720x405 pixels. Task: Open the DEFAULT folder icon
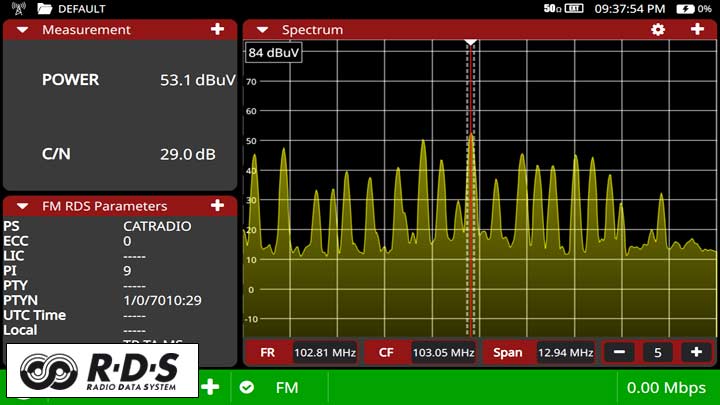coord(45,8)
